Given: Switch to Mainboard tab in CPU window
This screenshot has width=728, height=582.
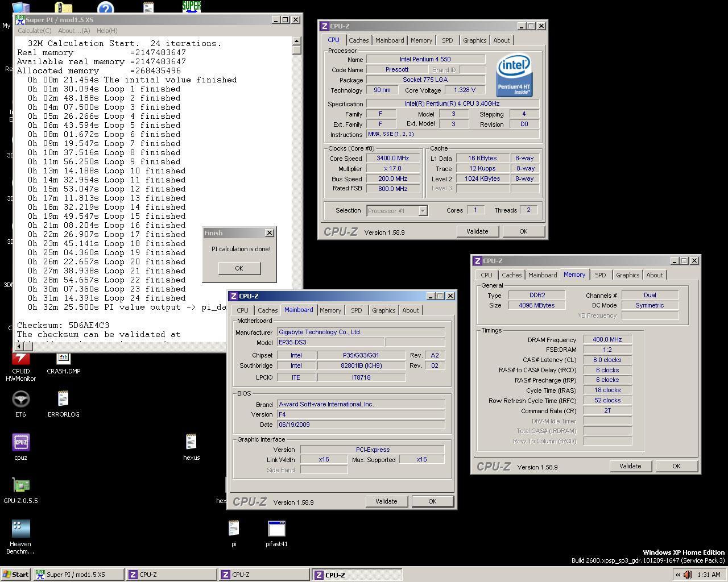Looking at the screenshot, I should [x=390, y=40].
